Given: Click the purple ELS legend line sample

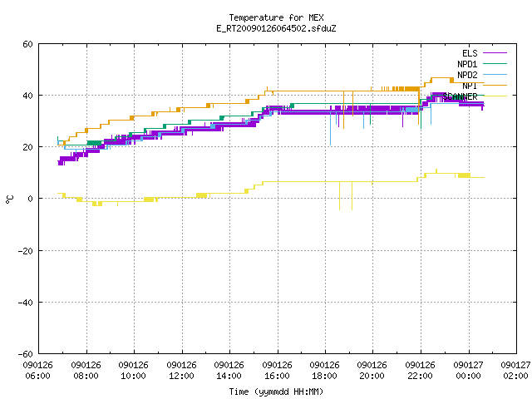Looking at the screenshot, I should coord(495,53).
